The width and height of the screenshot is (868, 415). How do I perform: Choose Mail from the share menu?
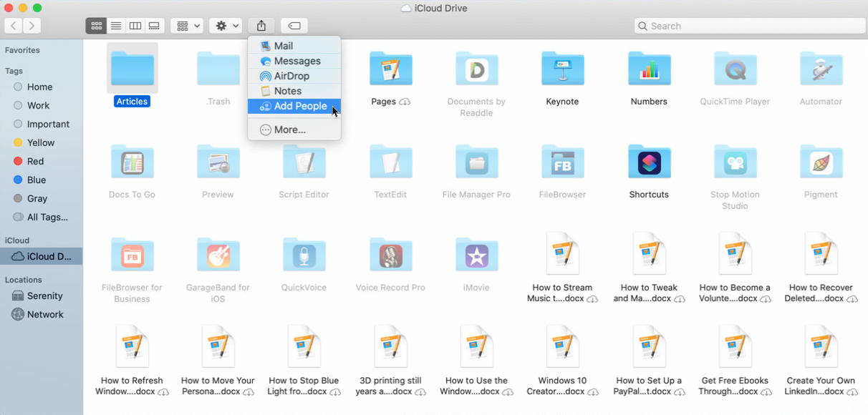tap(294, 46)
